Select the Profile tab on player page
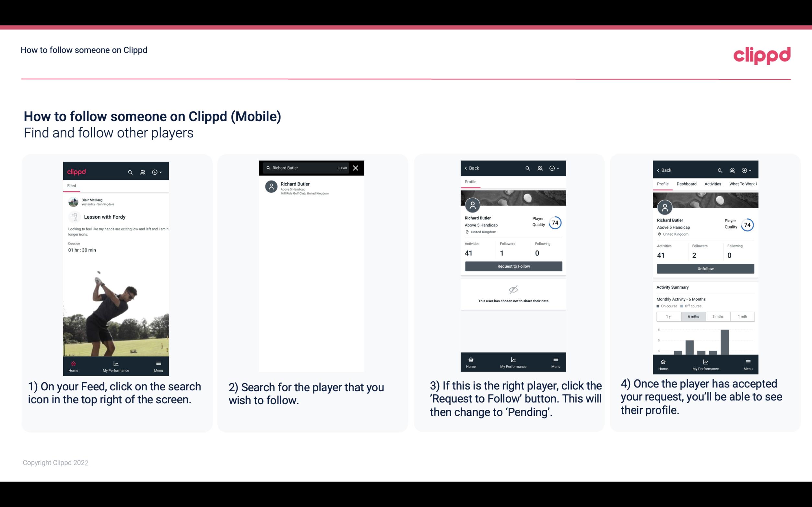The image size is (812, 507). tap(471, 182)
